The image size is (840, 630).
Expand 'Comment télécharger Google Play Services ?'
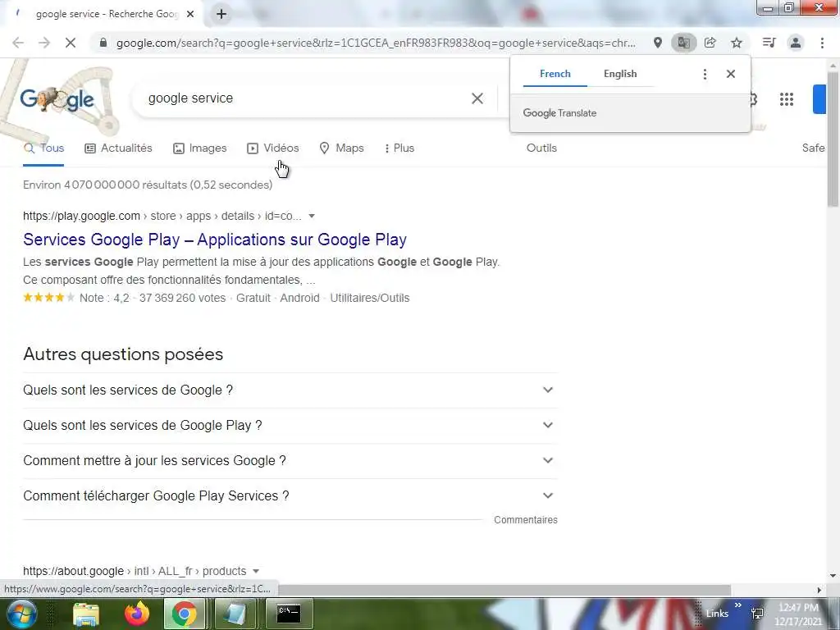tap(290, 496)
